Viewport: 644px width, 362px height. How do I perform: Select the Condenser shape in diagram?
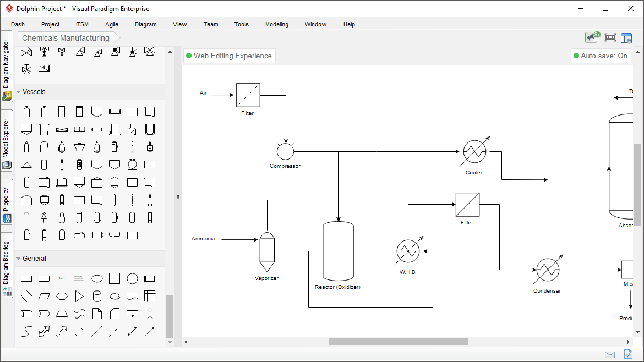coord(548,270)
